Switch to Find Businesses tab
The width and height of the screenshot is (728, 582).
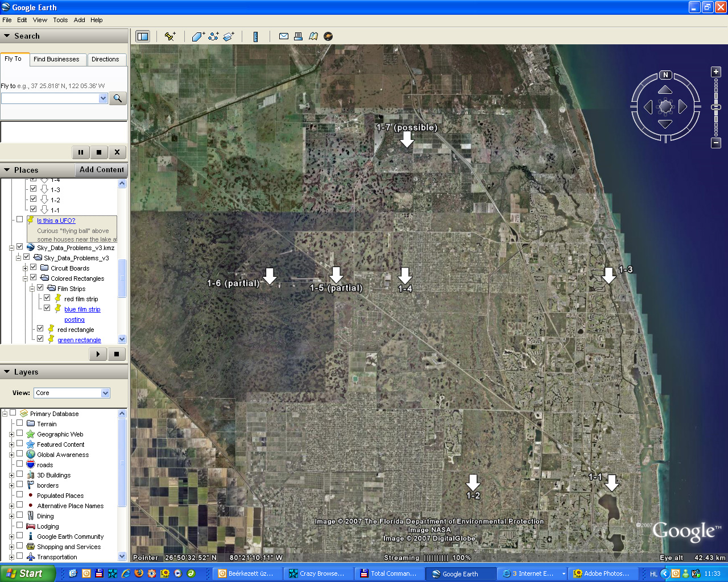56,59
